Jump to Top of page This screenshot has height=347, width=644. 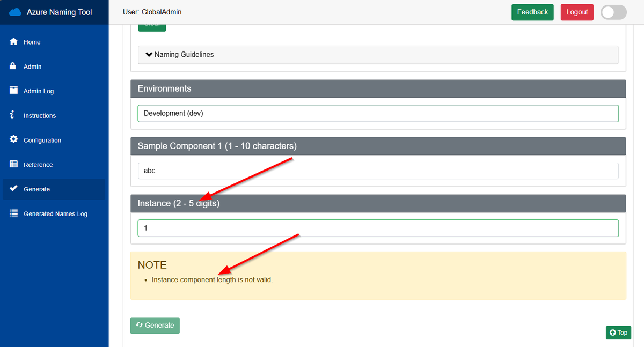(618, 333)
